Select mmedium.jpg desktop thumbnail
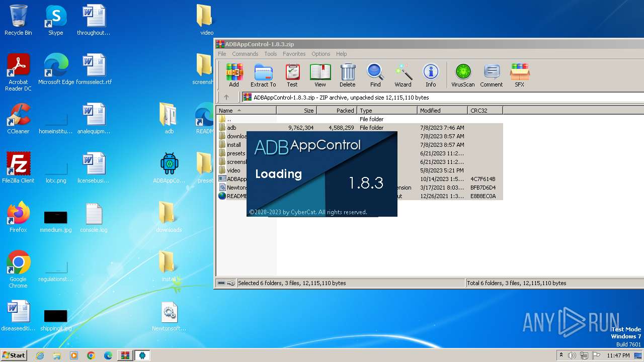Image resolution: width=644 pixels, height=362 pixels. [55, 220]
